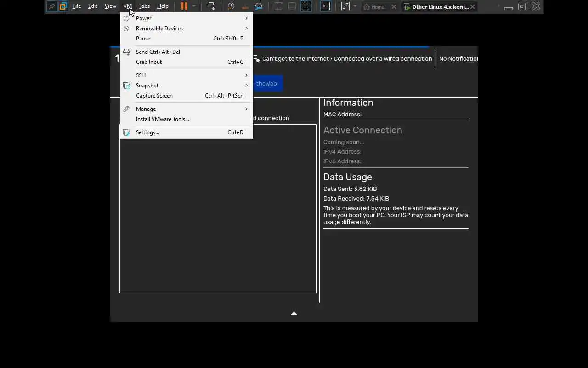Click the full screen mode icon
Image resolution: width=588 pixels, height=368 pixels.
(x=306, y=6)
